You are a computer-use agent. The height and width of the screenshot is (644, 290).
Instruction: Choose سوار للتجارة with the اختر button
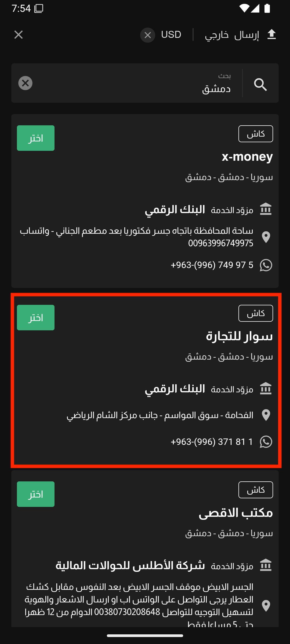pyautogui.click(x=36, y=317)
